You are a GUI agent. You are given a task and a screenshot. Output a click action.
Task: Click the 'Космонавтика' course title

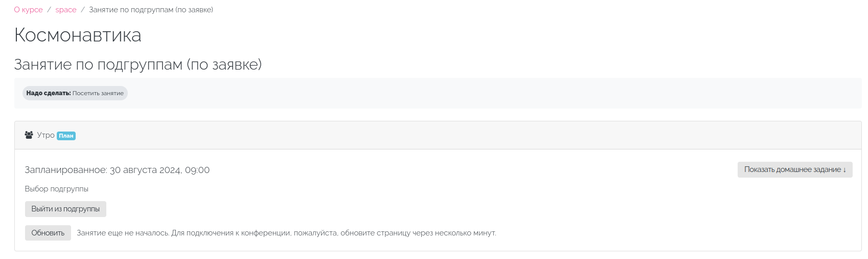pos(78,35)
